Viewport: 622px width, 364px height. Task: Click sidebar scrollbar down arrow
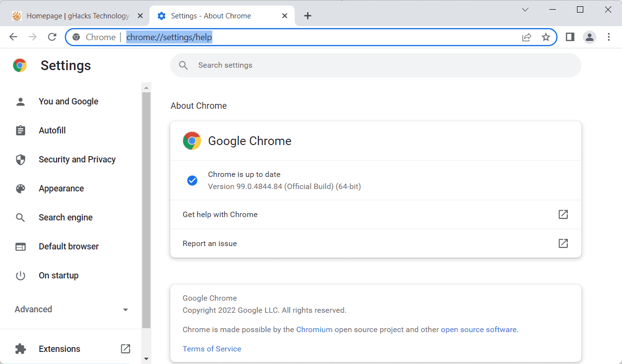coord(147,359)
